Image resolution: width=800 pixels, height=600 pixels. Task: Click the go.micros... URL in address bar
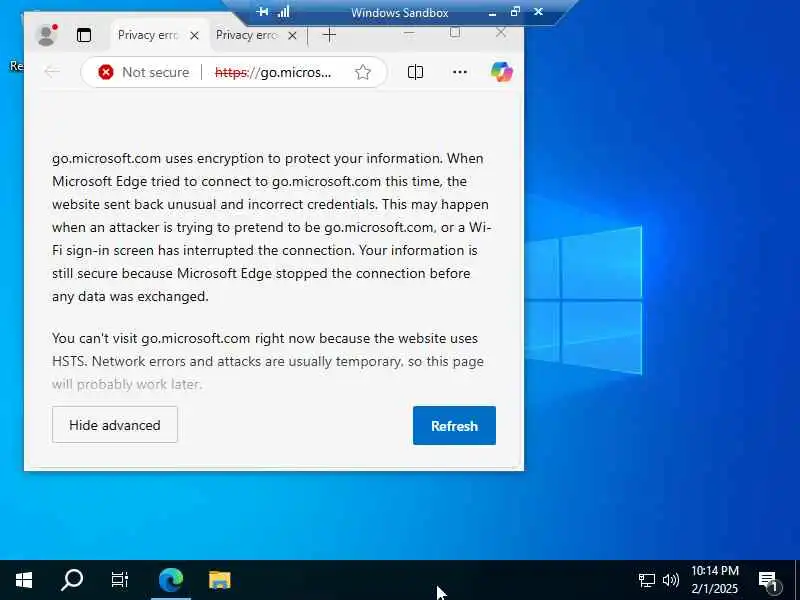pos(273,72)
